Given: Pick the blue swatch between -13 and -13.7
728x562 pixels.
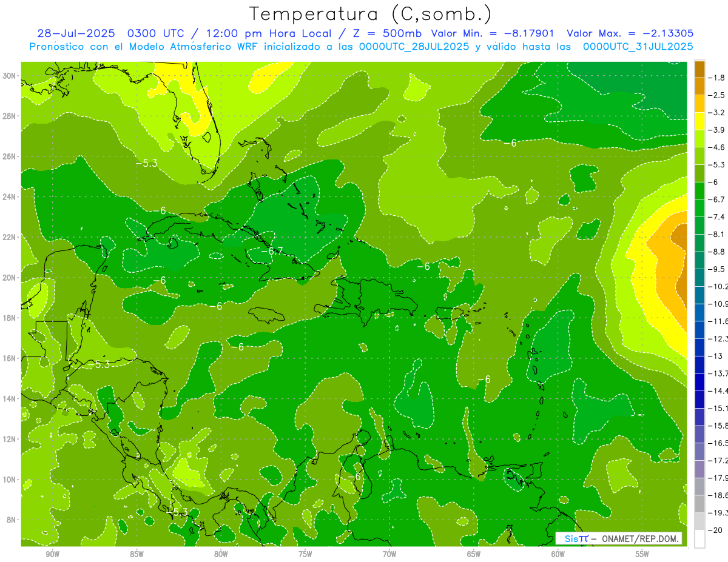Looking at the screenshot, I should 699,365.
